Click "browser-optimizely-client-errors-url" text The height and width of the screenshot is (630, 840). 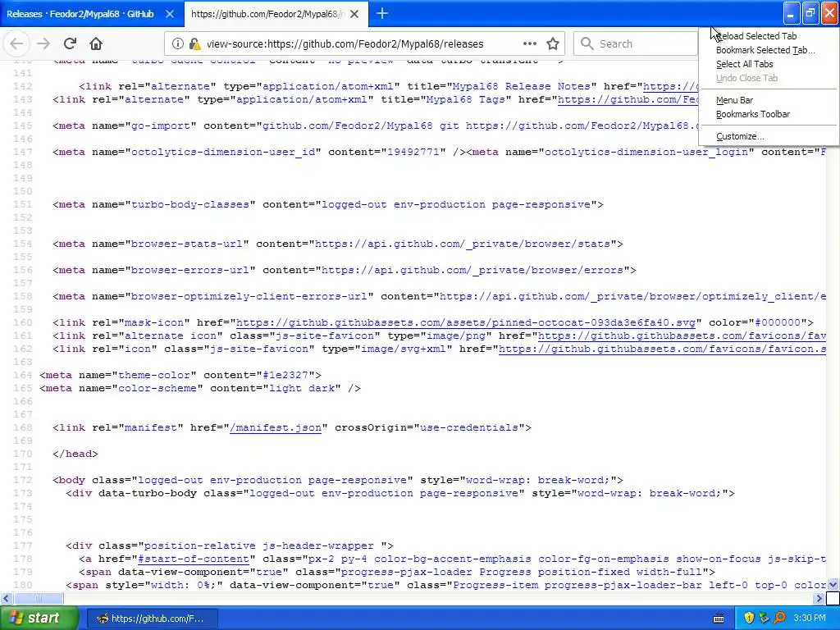point(249,296)
